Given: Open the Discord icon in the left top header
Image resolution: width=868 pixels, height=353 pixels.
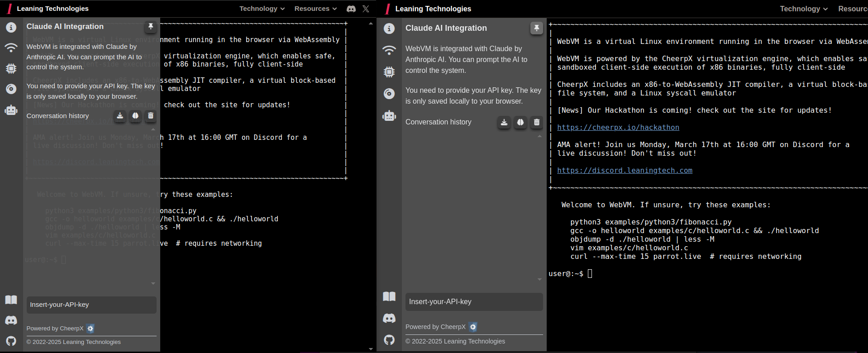Looking at the screenshot, I should 351,9.
